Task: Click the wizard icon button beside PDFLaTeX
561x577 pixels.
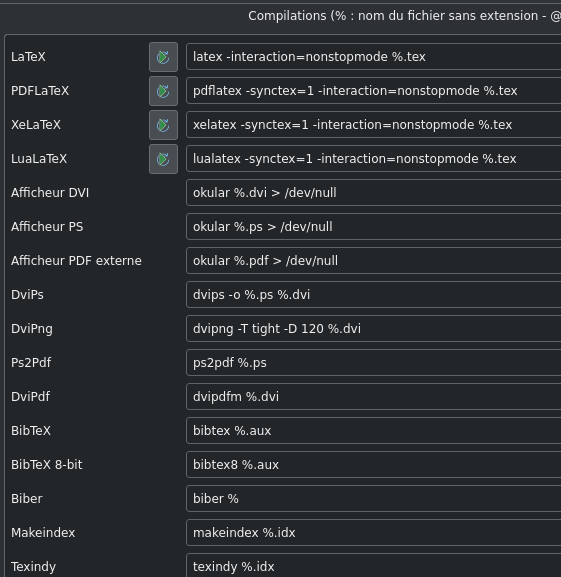Action: tap(163, 91)
